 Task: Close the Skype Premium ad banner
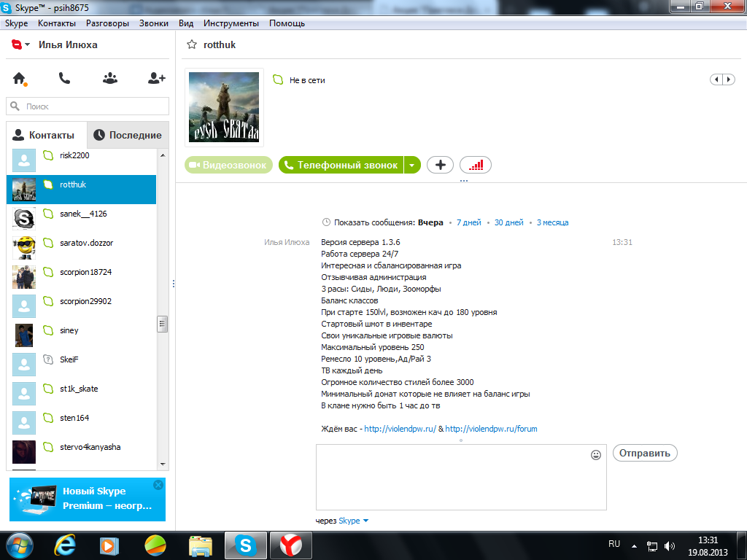point(158,485)
